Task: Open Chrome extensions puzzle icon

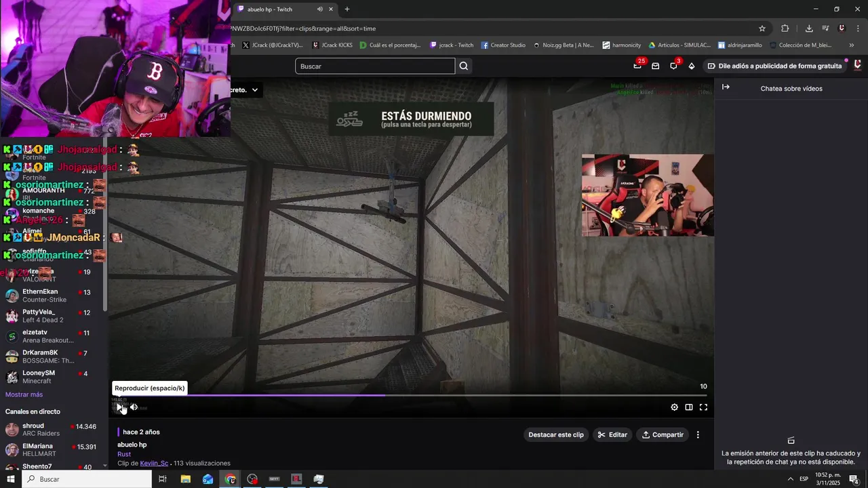Action: (x=785, y=28)
